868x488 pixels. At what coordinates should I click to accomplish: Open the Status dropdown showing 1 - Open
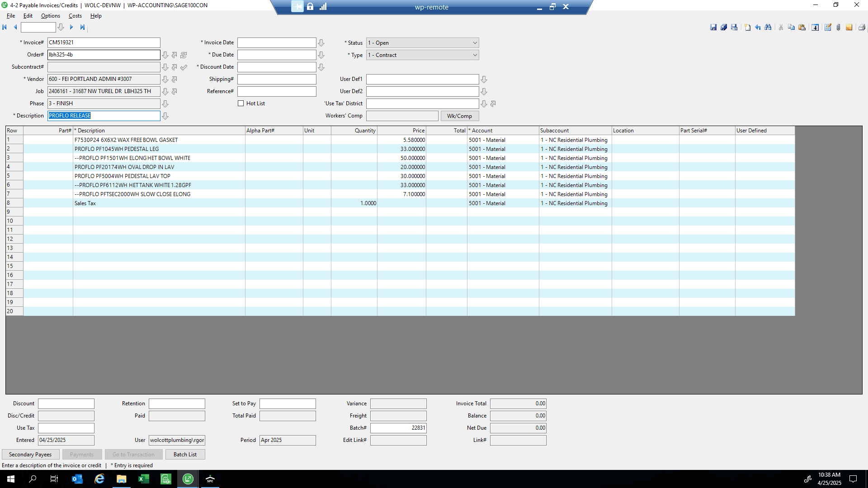pyautogui.click(x=422, y=43)
